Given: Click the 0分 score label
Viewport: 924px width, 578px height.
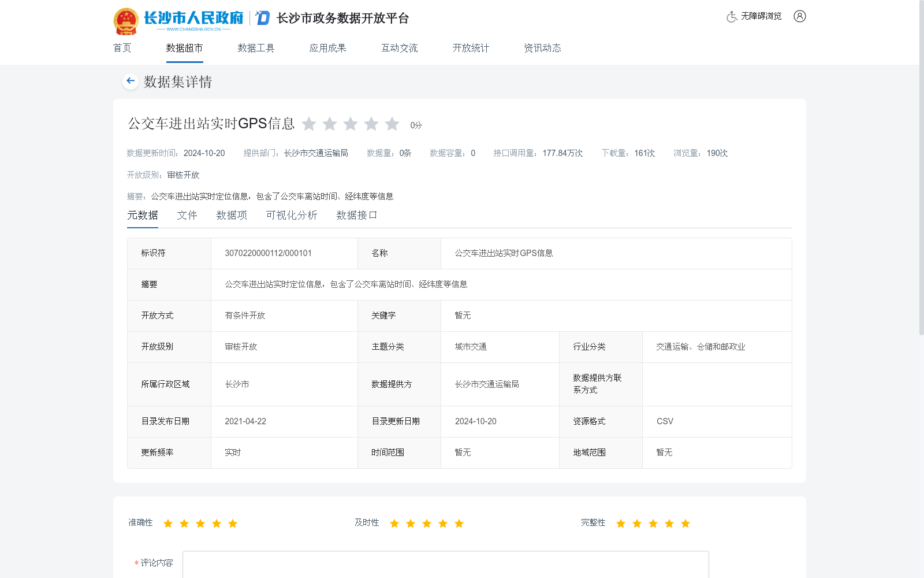Looking at the screenshot, I should 416,125.
